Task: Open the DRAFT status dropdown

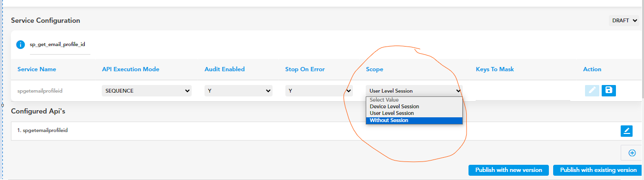Action: [624, 20]
